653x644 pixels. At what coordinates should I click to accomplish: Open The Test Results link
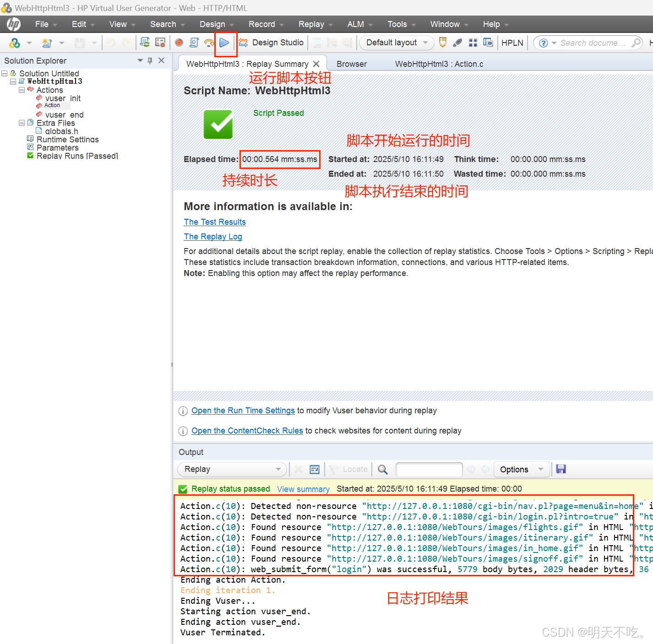coord(215,222)
